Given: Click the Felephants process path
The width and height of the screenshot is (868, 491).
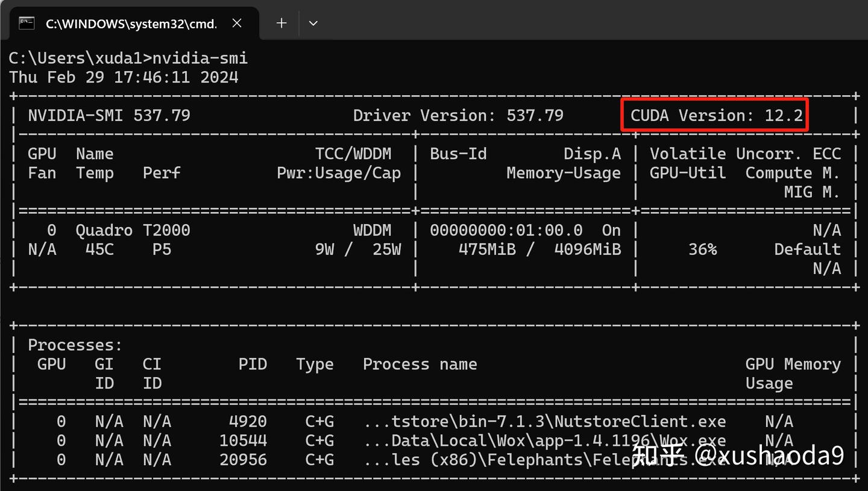Looking at the screenshot, I should [x=545, y=460].
